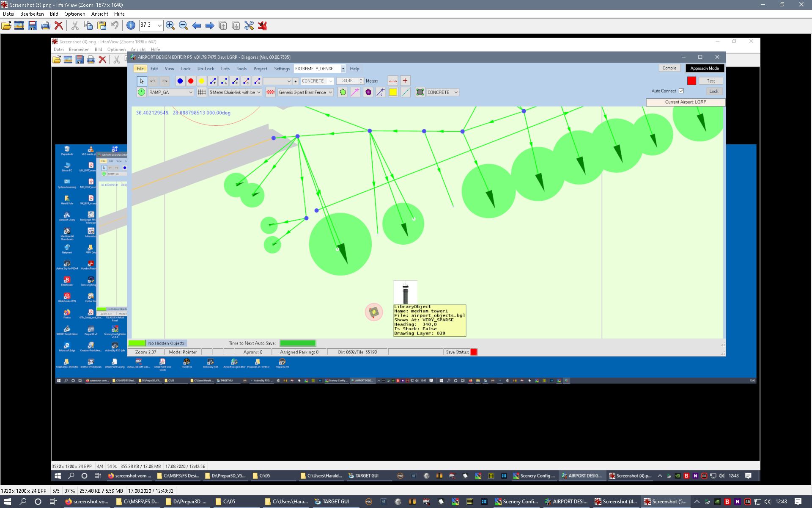Open the Optionen menu in top menu bar
This screenshot has height=508, width=812.
coord(74,14)
